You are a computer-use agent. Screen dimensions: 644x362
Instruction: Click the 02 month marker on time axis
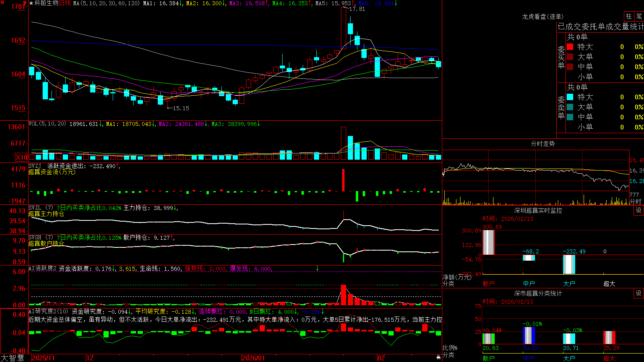(381, 358)
